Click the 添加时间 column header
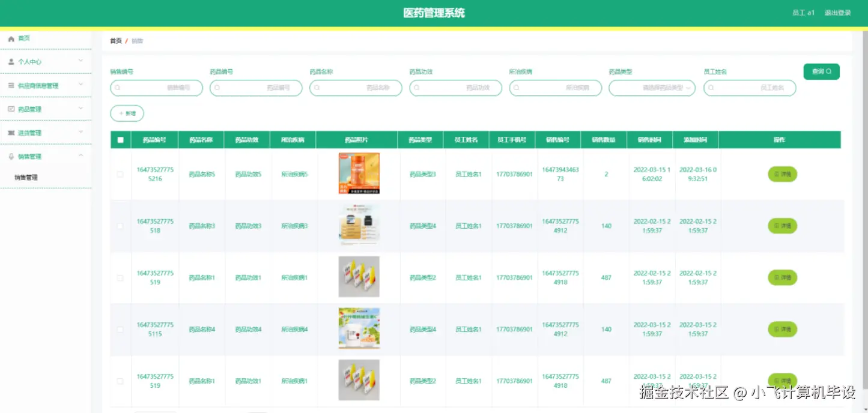Screen dimensions: 868x413 (x=696, y=140)
